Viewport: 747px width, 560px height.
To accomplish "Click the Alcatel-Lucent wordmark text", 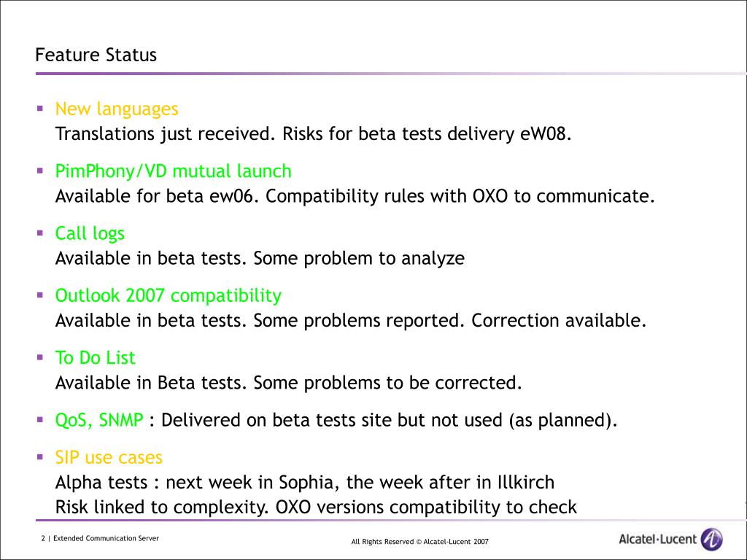I will click(x=657, y=540).
